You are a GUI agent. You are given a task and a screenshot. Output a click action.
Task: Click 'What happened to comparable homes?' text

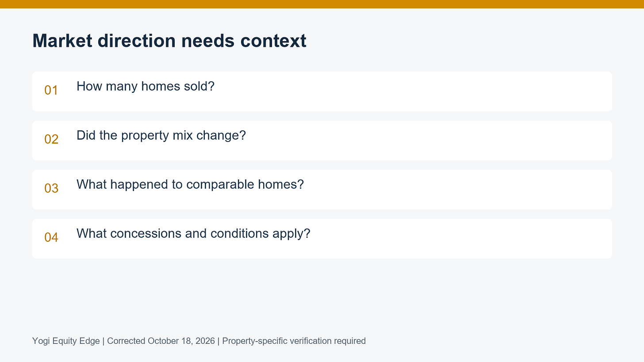coord(190,184)
